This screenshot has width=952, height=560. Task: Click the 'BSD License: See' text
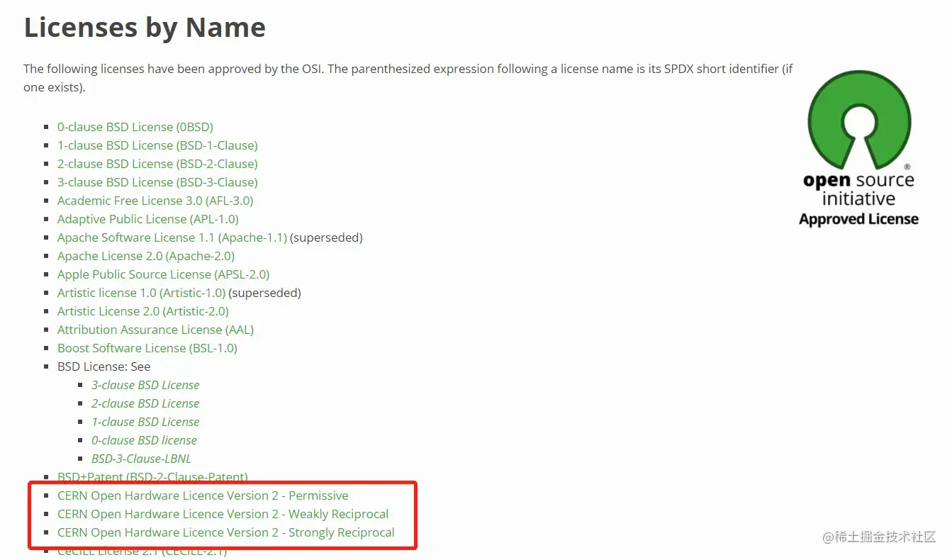click(104, 366)
